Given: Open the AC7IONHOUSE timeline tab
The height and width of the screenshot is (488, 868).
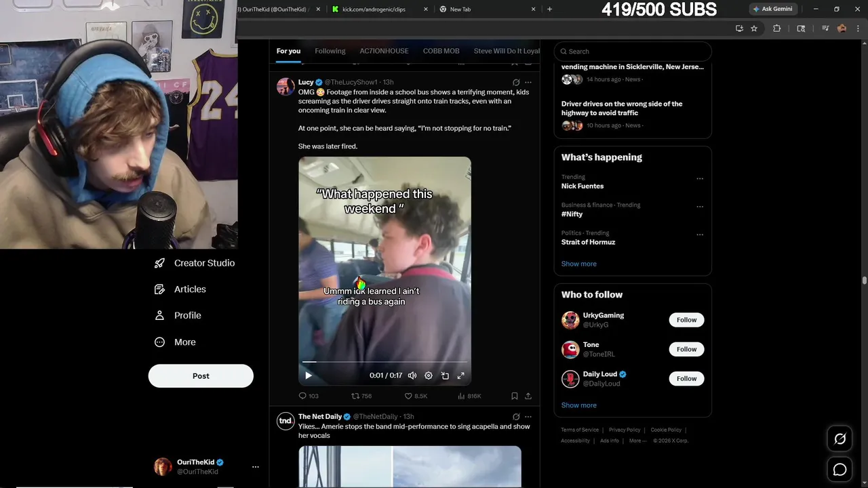Looking at the screenshot, I should pos(384,51).
